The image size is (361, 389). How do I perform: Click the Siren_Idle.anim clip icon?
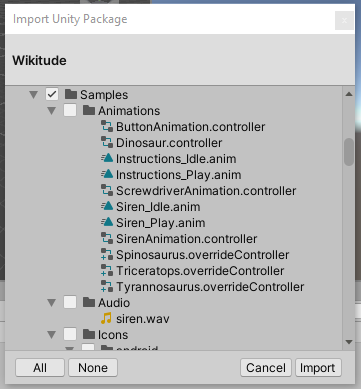[x=107, y=206]
